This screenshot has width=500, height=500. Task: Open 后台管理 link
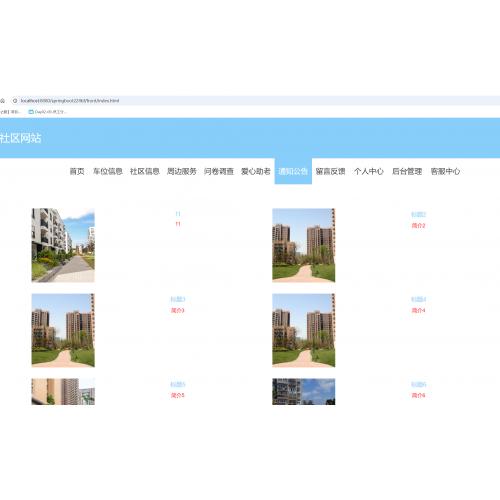pos(407,171)
